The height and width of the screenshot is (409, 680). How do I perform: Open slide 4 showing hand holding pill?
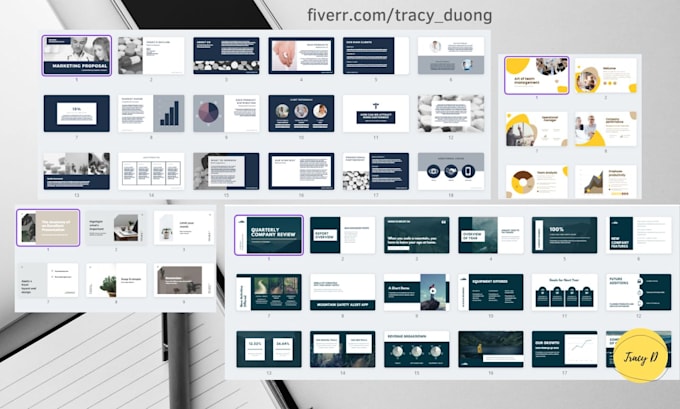[301, 56]
